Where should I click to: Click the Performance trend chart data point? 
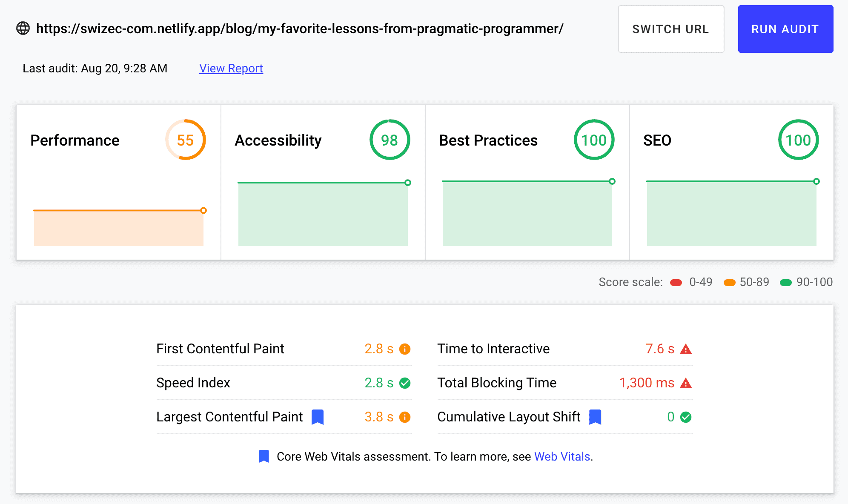(x=203, y=210)
